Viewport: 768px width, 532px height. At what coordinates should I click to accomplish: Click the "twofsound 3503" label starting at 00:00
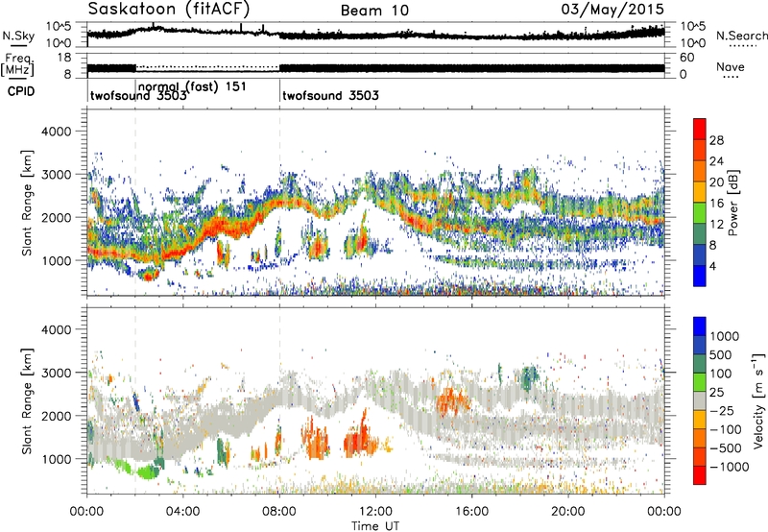[138, 95]
